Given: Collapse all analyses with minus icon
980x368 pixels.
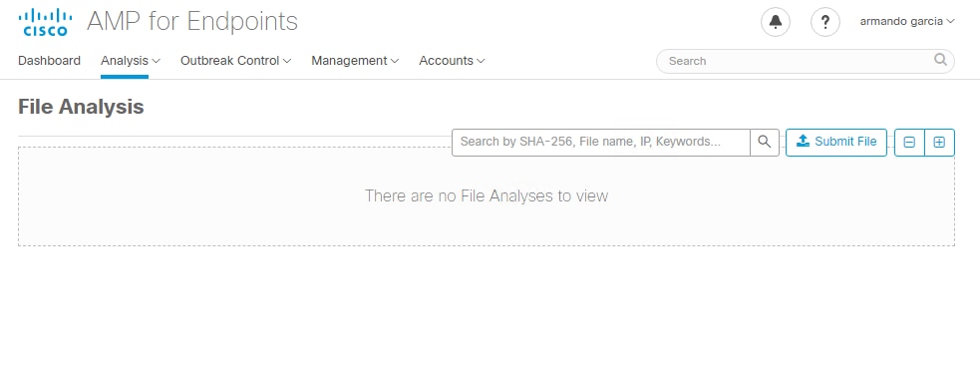Looking at the screenshot, I should (909, 143).
